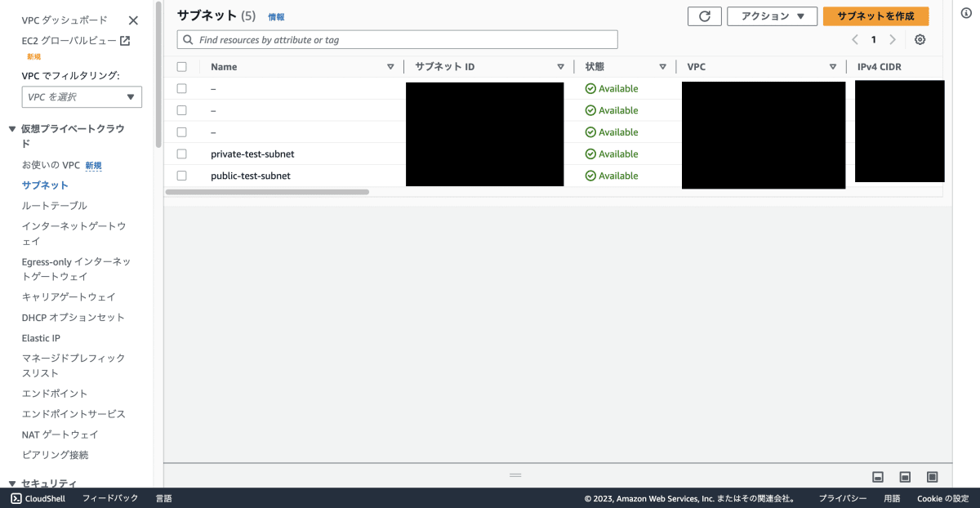Click Available status icon for private-test-subnet

pyautogui.click(x=590, y=154)
